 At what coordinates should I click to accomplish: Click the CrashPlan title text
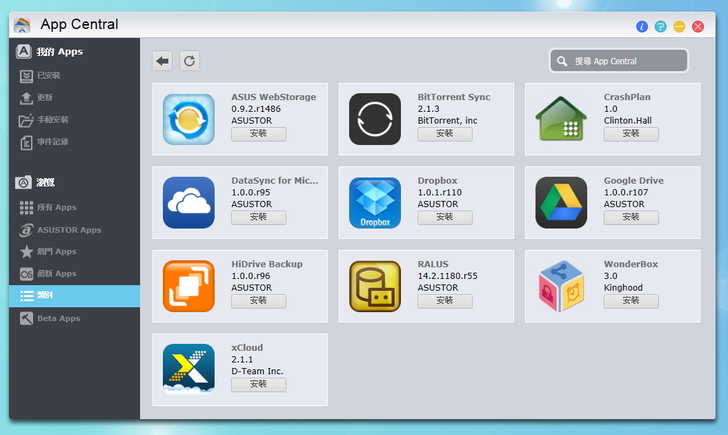coord(627,97)
